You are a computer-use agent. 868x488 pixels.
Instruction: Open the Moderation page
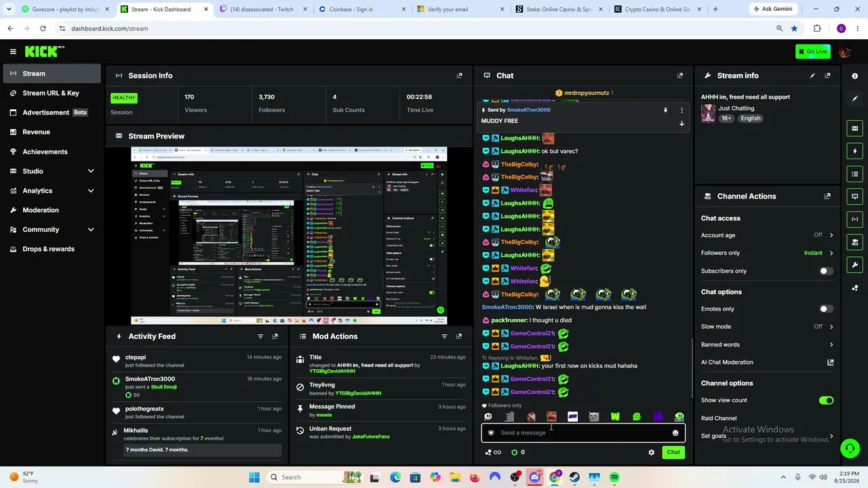tap(51, 210)
